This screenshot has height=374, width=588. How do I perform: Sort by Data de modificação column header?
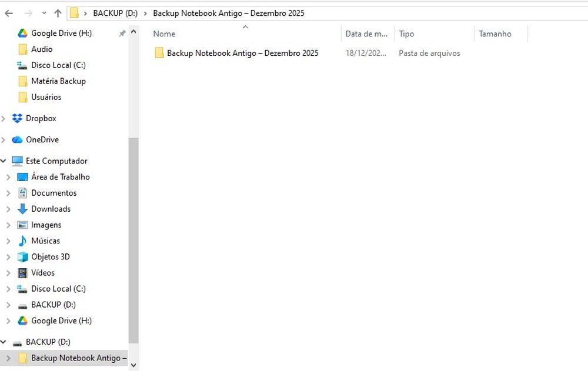[x=367, y=34]
